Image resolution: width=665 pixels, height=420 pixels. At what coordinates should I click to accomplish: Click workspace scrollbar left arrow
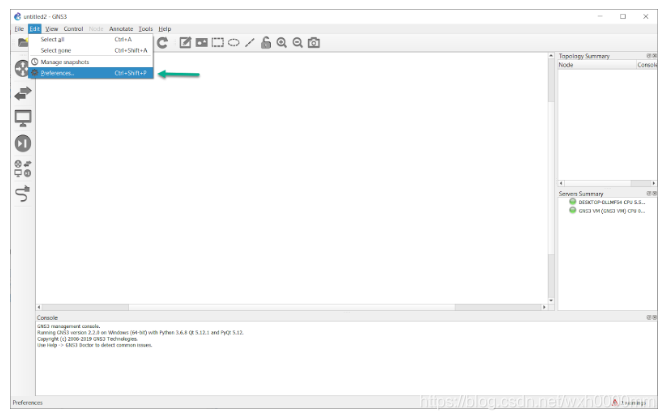(x=39, y=307)
